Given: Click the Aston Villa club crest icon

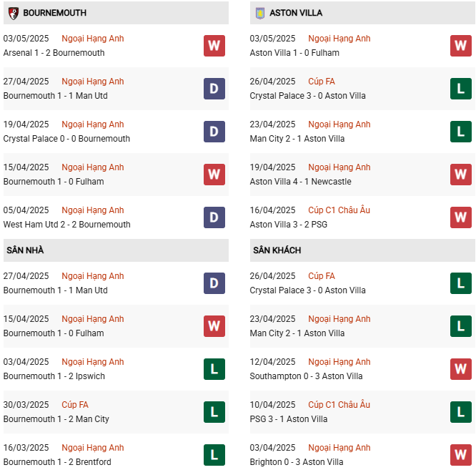Looking at the screenshot, I should coord(259,13).
